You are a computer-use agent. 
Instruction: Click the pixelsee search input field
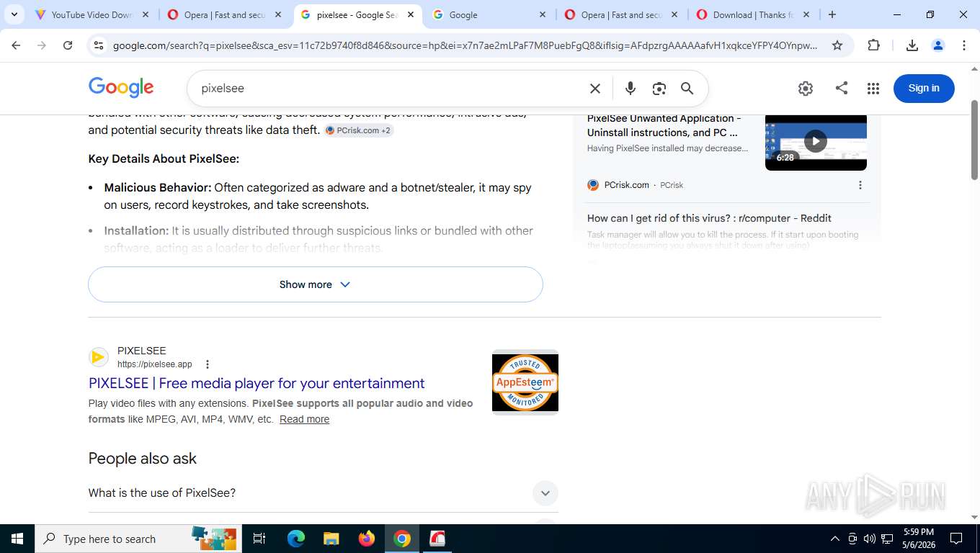pyautogui.click(x=389, y=89)
